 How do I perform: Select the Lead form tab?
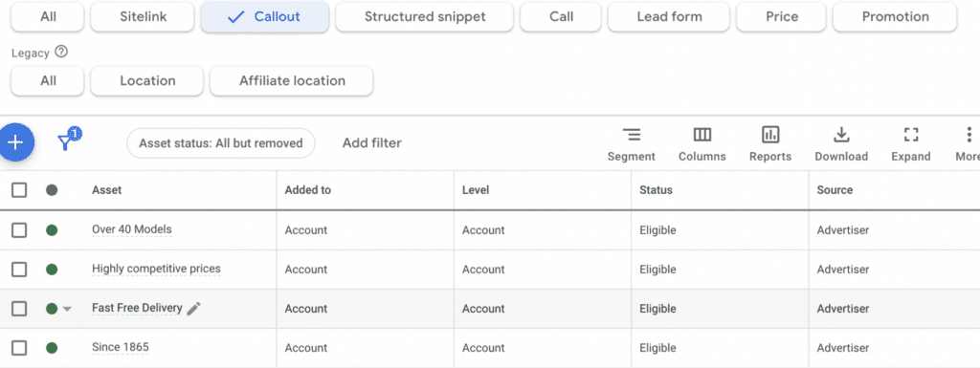[x=669, y=17]
